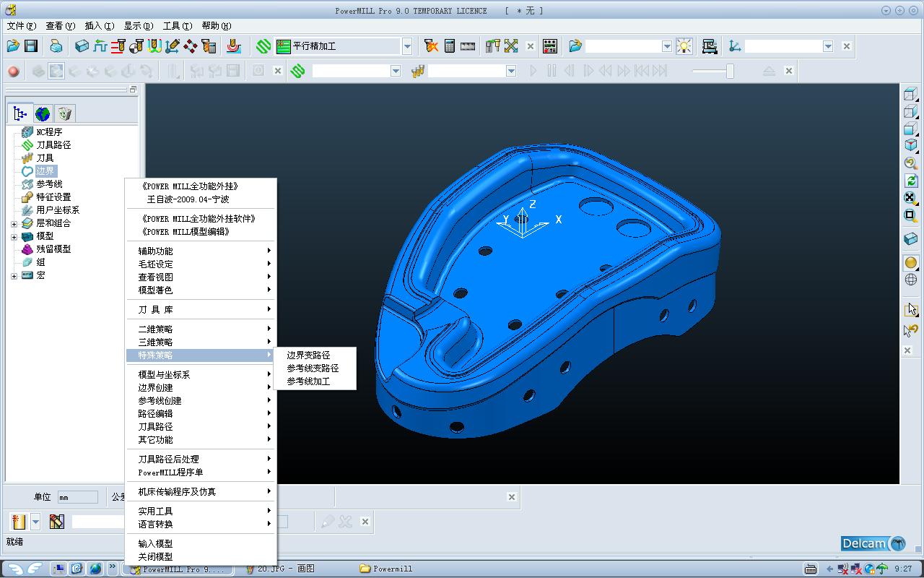This screenshot has width=924, height=578.
Task: Expand the 模型 tree node
Action: coord(14,236)
